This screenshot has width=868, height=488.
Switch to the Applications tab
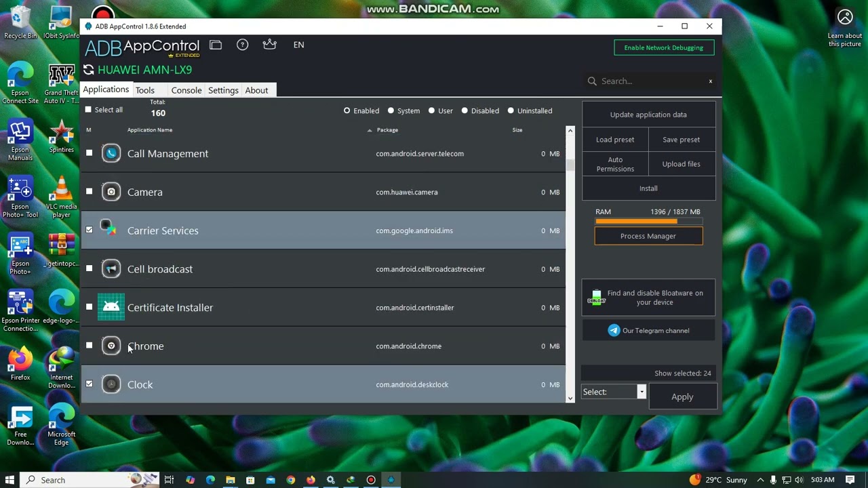pyautogui.click(x=106, y=89)
